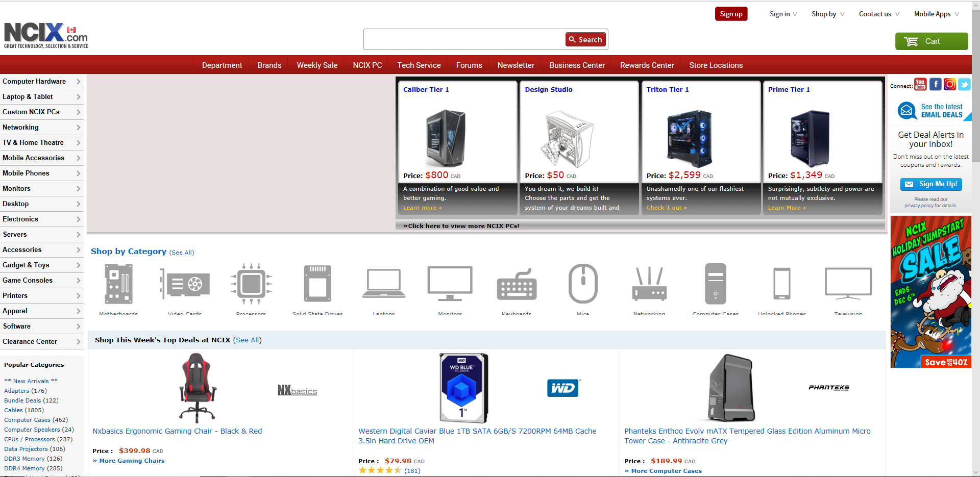Click See All next to Shop by Category
The width and height of the screenshot is (980, 477).
click(x=182, y=253)
